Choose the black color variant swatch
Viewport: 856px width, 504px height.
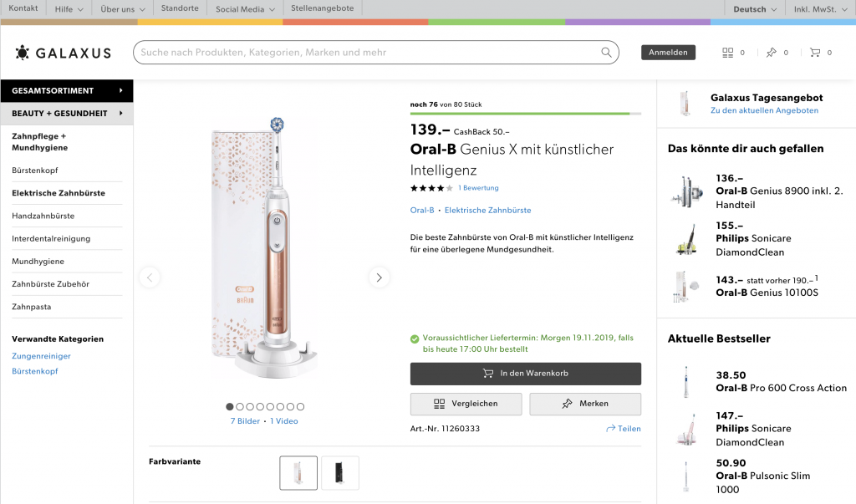(x=340, y=473)
